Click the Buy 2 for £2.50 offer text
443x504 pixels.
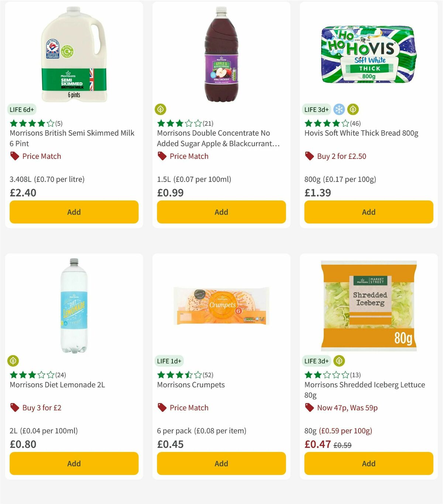341,156
